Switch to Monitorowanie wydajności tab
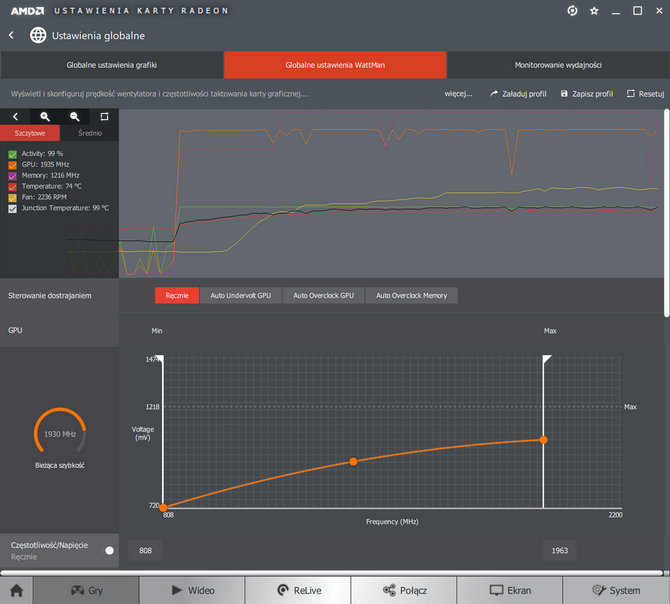 [x=558, y=65]
